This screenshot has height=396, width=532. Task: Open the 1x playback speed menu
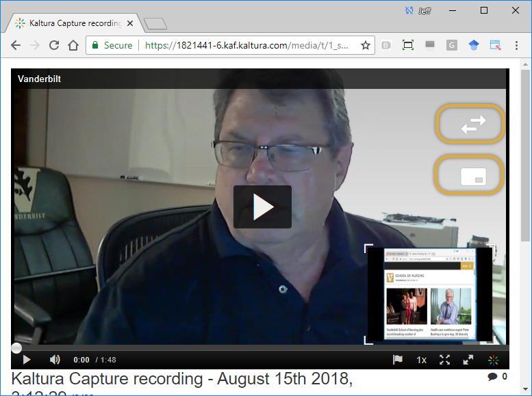tap(422, 360)
